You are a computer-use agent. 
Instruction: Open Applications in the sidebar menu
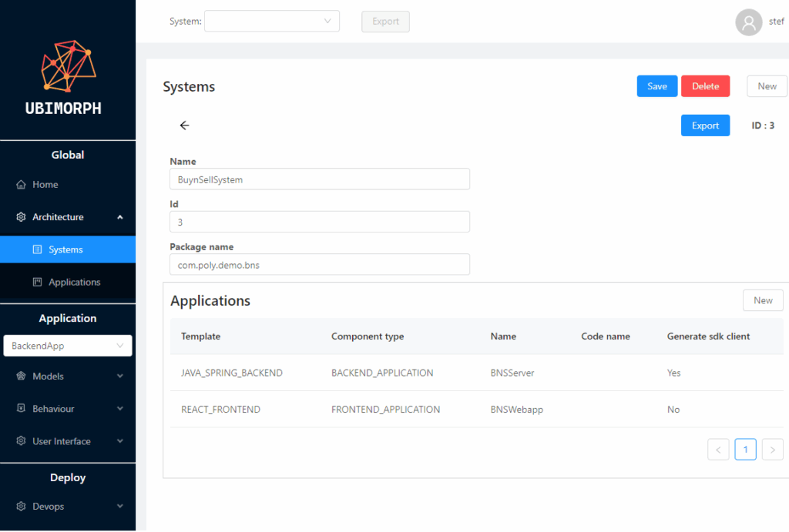pos(74,282)
